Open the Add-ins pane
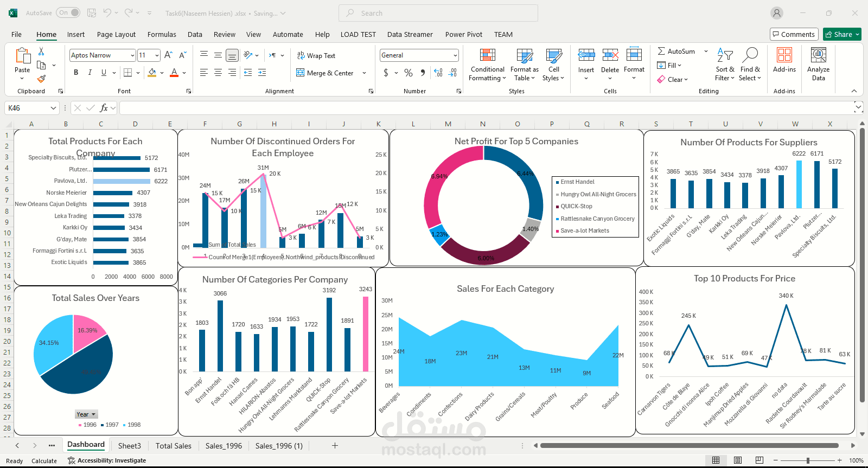The image size is (868, 468). [784, 60]
